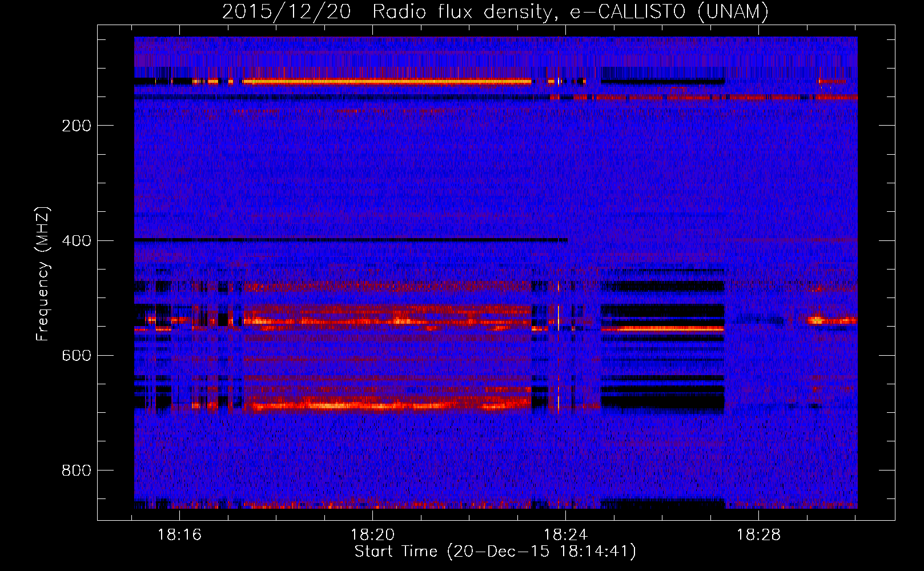This screenshot has height=571, width=924.
Task: Click the '600' frequency tick label
Action: click(77, 356)
